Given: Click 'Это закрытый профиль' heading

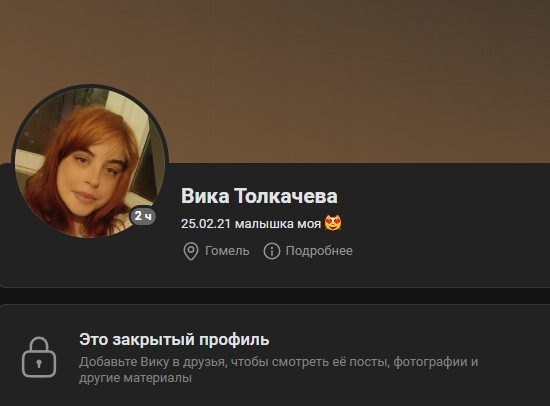Looking at the screenshot, I should [x=174, y=340].
